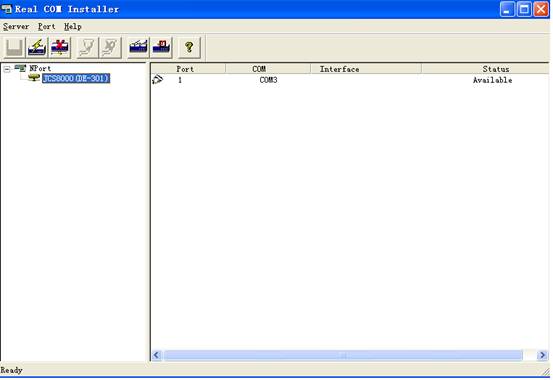Image resolution: width=553 pixels, height=380 pixels.
Task: Maximize the Real COM Installer window
Action: 524,9
